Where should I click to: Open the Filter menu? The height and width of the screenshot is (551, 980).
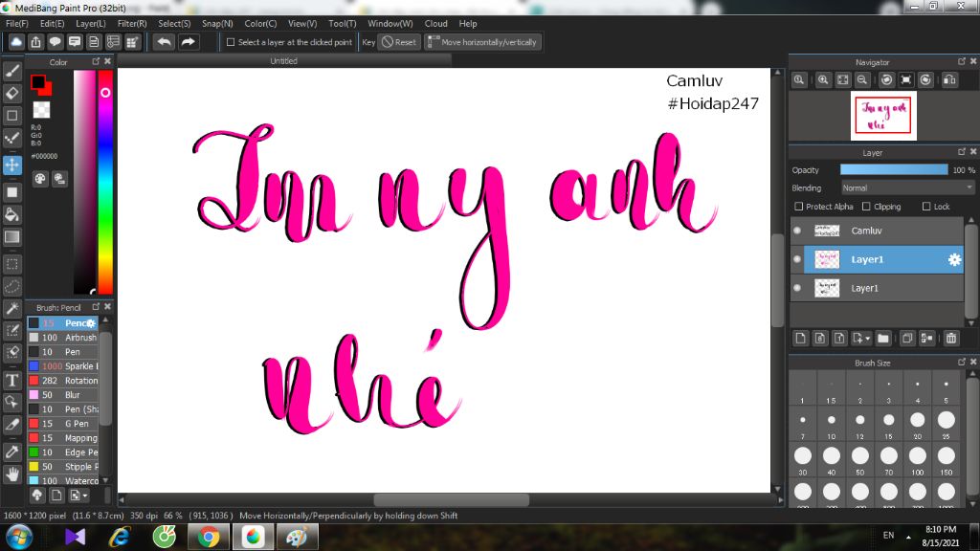(x=132, y=23)
